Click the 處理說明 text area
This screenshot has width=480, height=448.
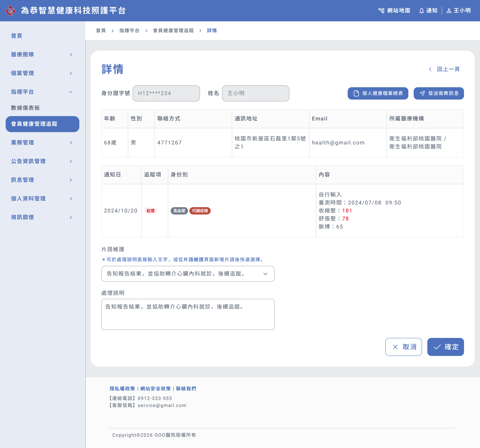188,314
